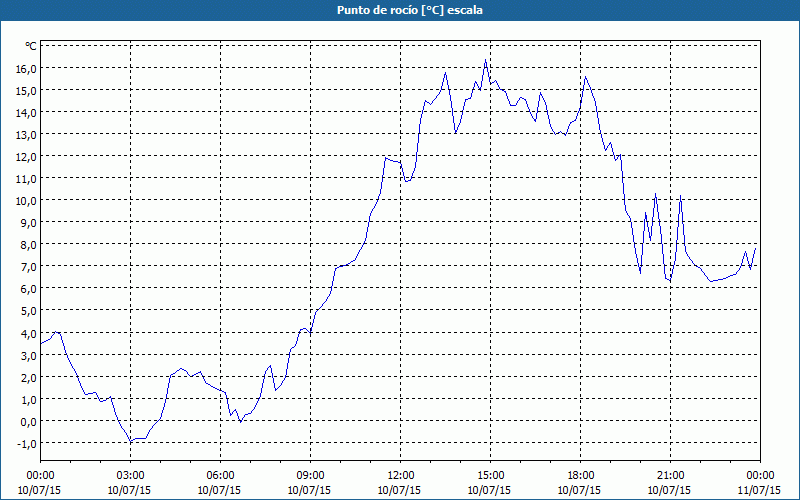The height and width of the screenshot is (500, 800).
Task: Select the 10/07/15 date under 12:00
Action: [399, 490]
